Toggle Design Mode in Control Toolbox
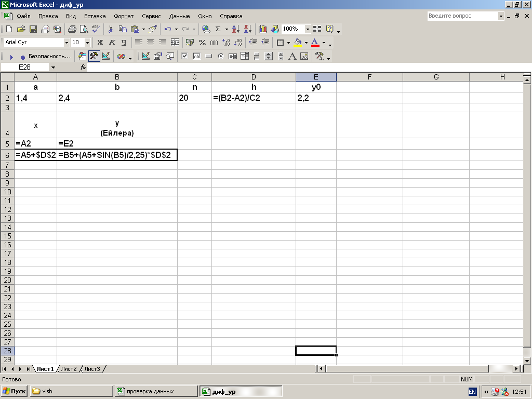This screenshot has width=532, height=399. [x=145, y=56]
